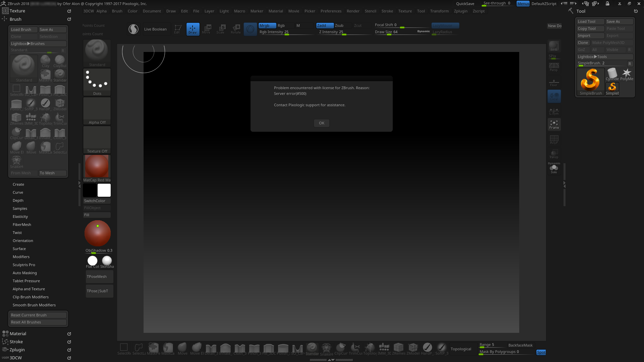Click the local symmetry L.Sym icon
This screenshot has width=644, height=362.
click(x=554, y=111)
